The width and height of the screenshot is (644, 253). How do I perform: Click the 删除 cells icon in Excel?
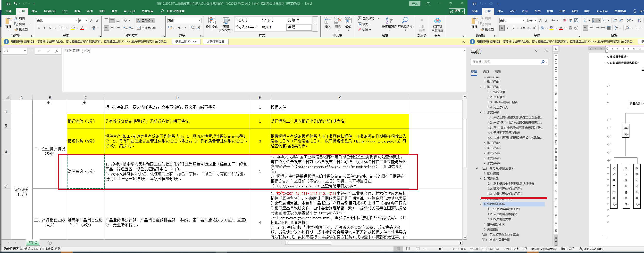point(338,20)
